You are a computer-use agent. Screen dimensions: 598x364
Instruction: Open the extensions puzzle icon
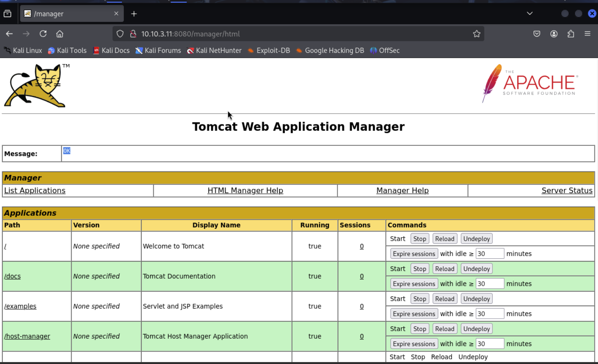coord(571,34)
